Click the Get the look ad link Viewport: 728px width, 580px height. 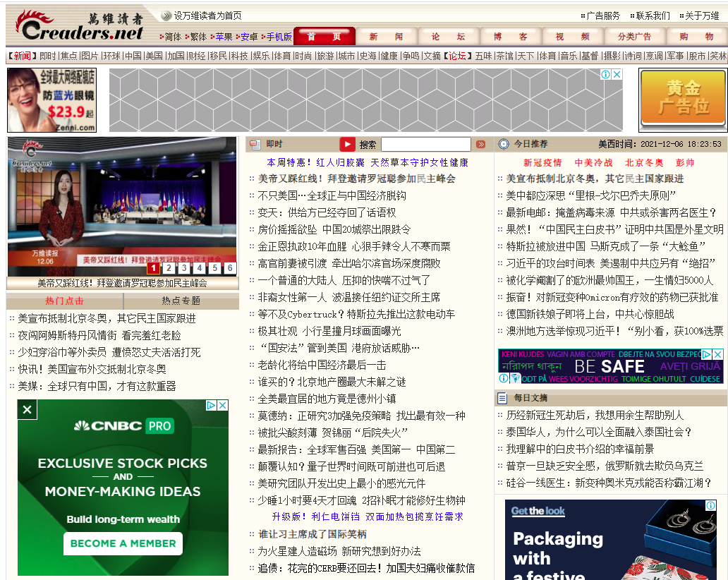pos(538,511)
